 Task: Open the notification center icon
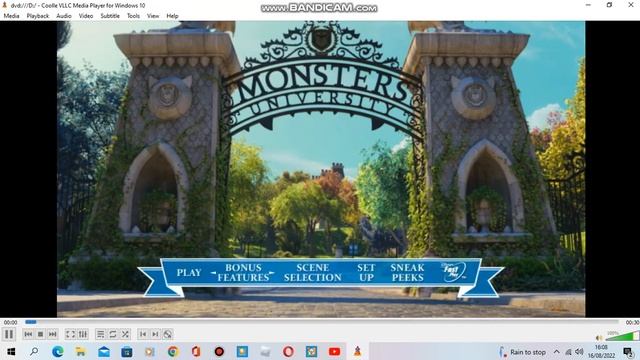629,352
